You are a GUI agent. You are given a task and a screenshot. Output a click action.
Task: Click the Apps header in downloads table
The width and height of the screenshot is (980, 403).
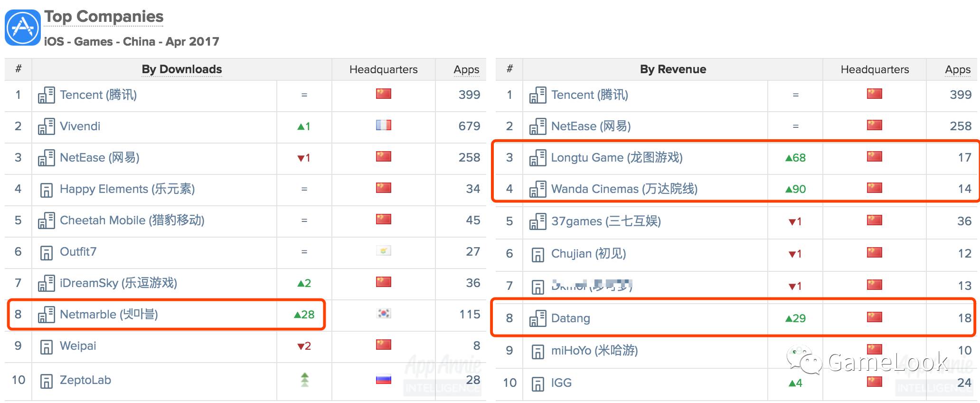pyautogui.click(x=466, y=69)
